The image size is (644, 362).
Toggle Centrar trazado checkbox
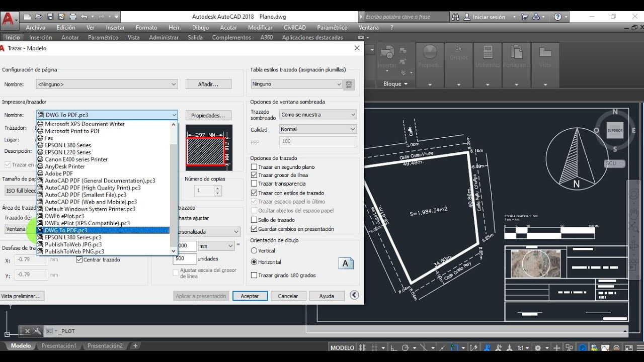(79, 260)
